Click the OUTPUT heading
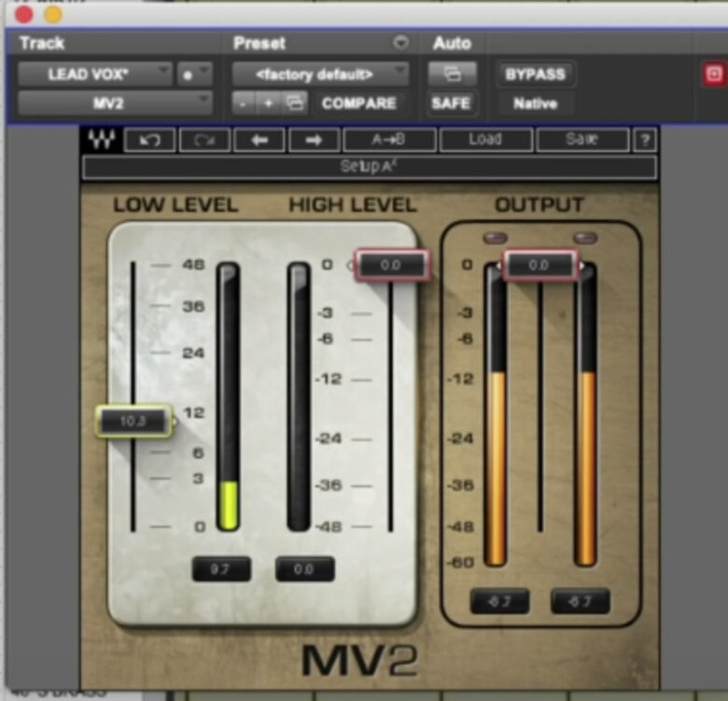Image resolution: width=728 pixels, height=701 pixels. 539,204
